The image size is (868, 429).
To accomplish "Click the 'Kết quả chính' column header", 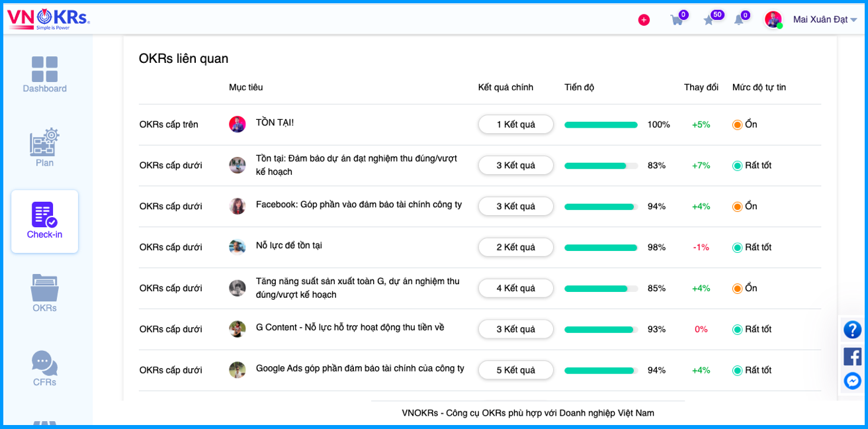I will [505, 87].
